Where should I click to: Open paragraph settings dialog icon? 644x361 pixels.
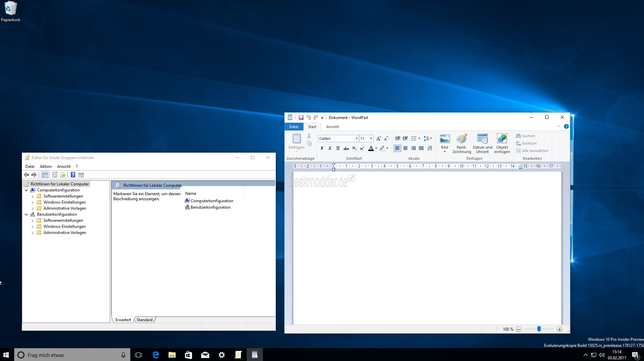pyautogui.click(x=430, y=148)
